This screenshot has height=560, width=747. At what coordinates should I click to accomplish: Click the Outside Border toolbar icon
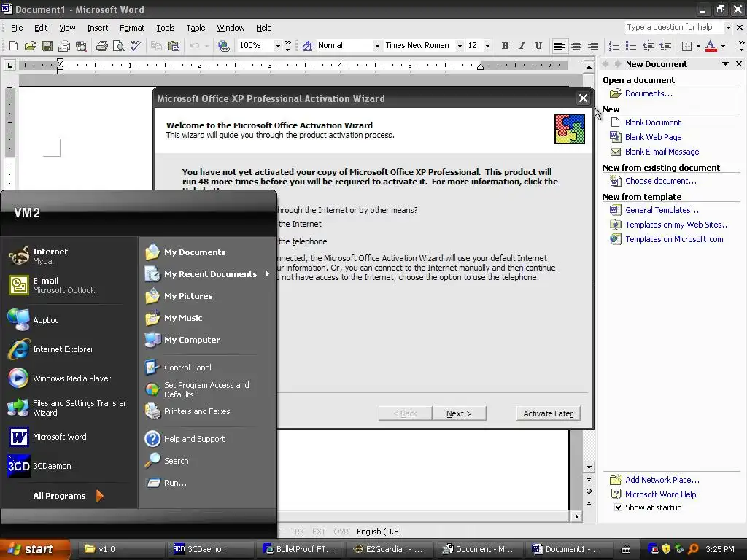point(686,46)
